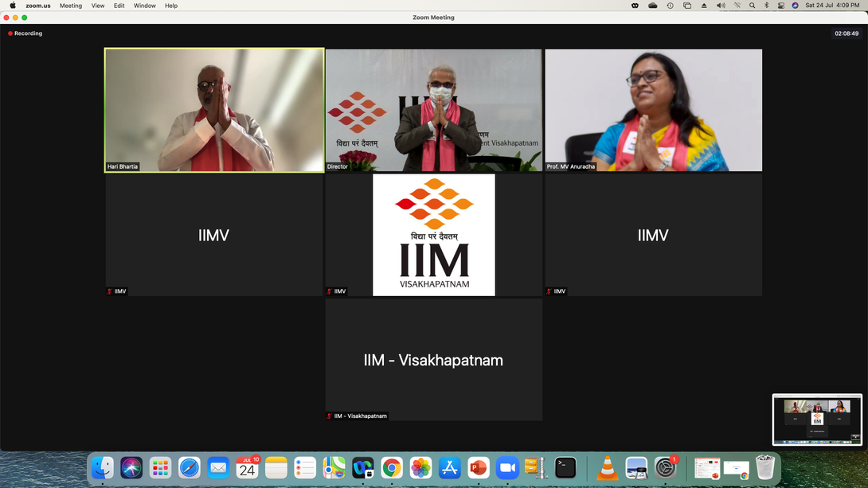Select the Hari Bhartia video tile
The height and width of the screenshot is (488, 868).
click(x=214, y=110)
